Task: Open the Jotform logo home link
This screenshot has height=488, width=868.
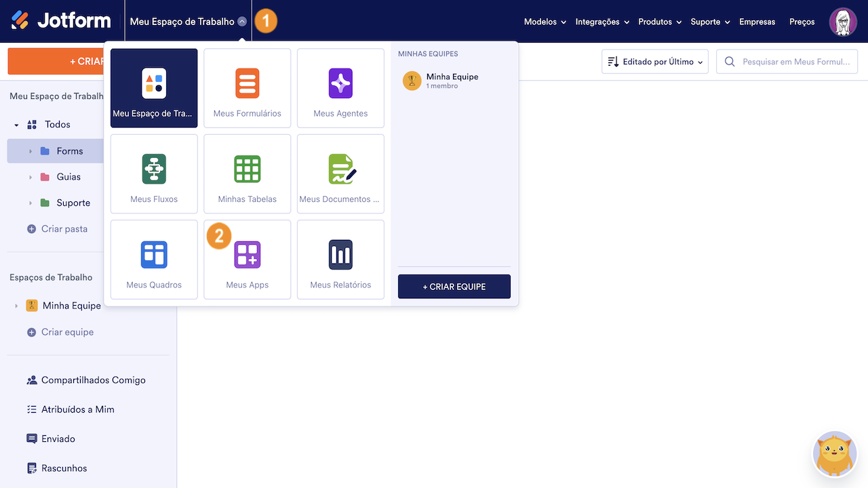Action: [x=61, y=21]
